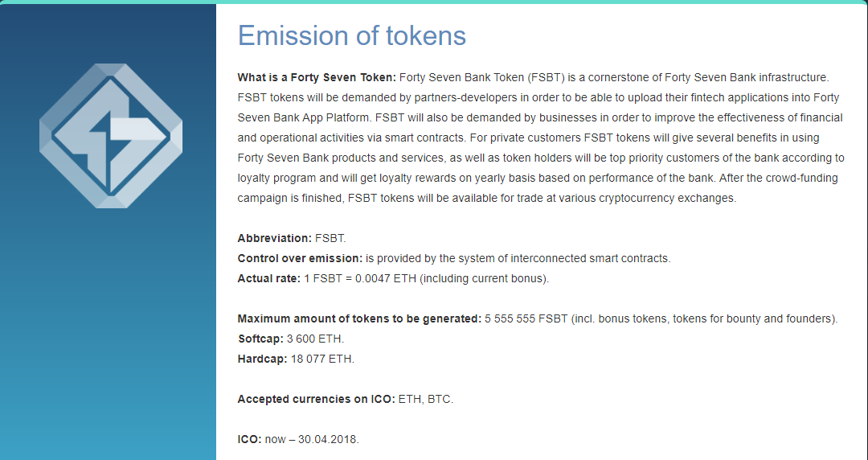Click the "Abbreviation:" bold label
Viewport: 868px width, 460px height.
pyautogui.click(x=274, y=239)
